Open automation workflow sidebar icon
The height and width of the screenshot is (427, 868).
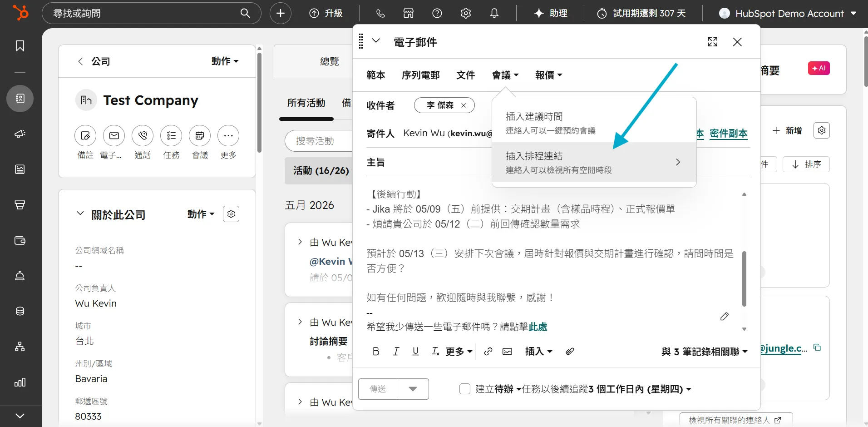pyautogui.click(x=20, y=347)
